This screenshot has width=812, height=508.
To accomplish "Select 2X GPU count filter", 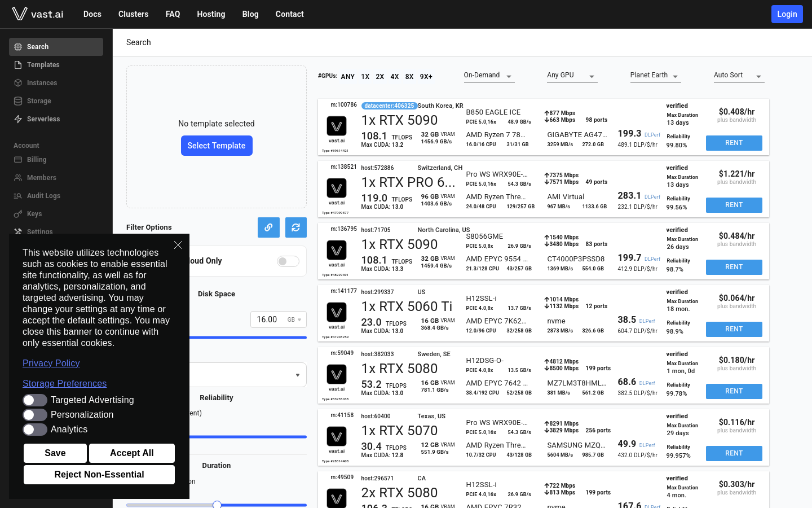I will pyautogui.click(x=380, y=77).
